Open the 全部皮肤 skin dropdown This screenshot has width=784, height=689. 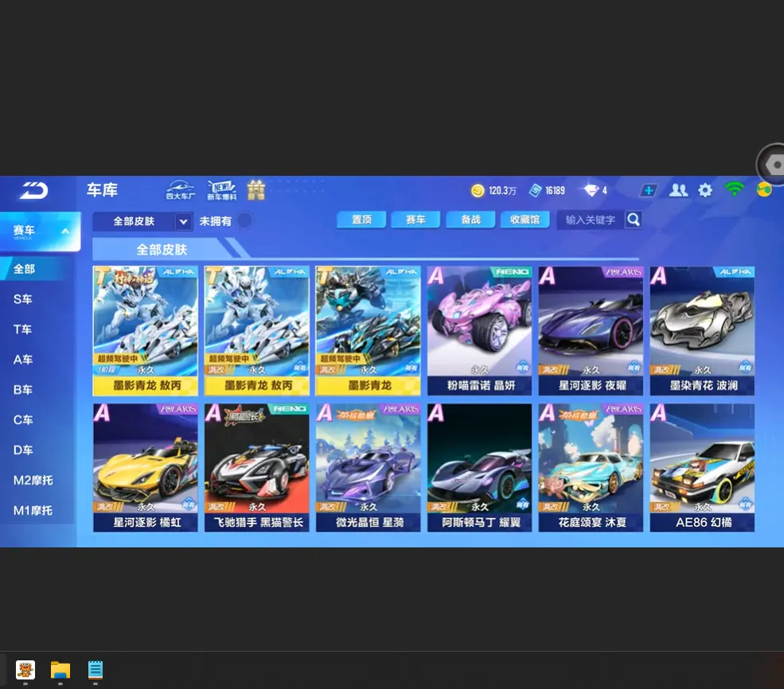(142, 221)
